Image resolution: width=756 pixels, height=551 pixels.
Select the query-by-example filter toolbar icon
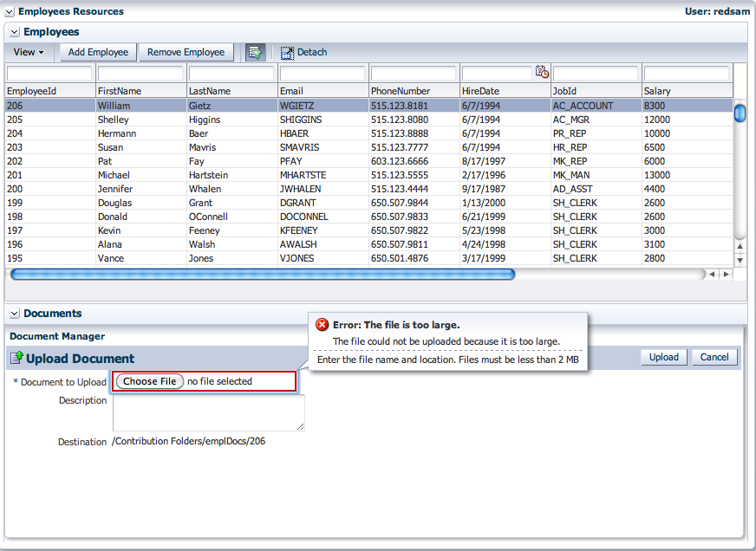pyautogui.click(x=255, y=52)
